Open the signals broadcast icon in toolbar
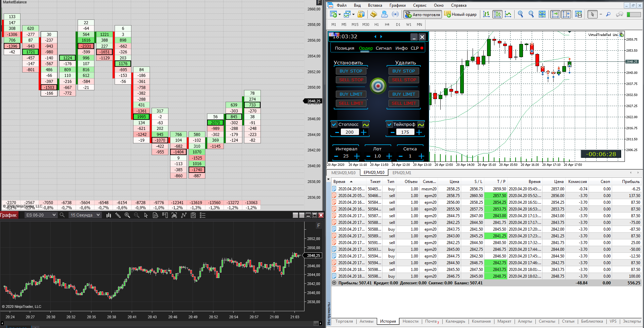This screenshot has width=644, height=328. (395, 14)
